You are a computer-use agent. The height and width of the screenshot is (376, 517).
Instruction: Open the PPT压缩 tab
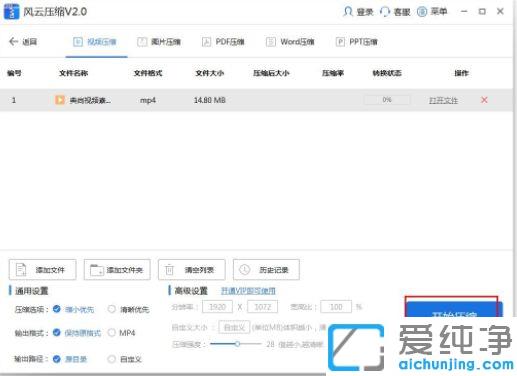[356, 42]
